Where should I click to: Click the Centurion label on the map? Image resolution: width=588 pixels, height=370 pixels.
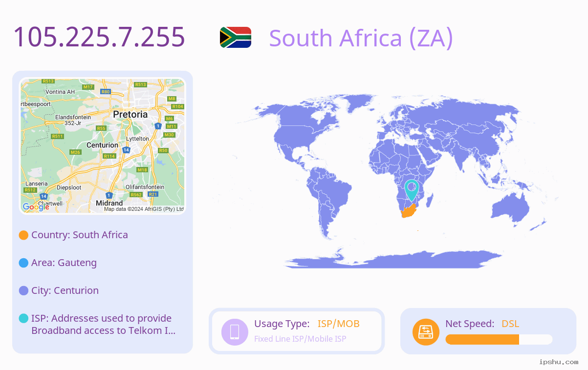pos(102,145)
